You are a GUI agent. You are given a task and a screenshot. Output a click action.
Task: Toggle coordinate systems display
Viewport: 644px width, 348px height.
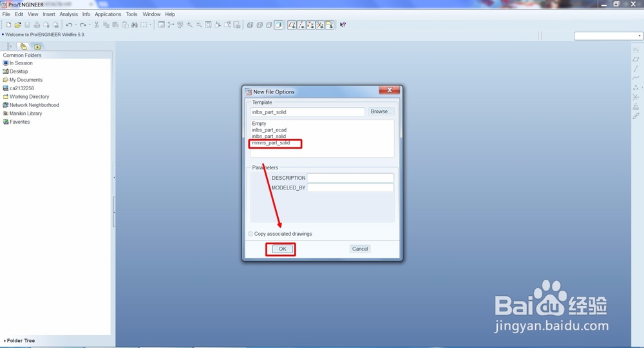coord(320,25)
